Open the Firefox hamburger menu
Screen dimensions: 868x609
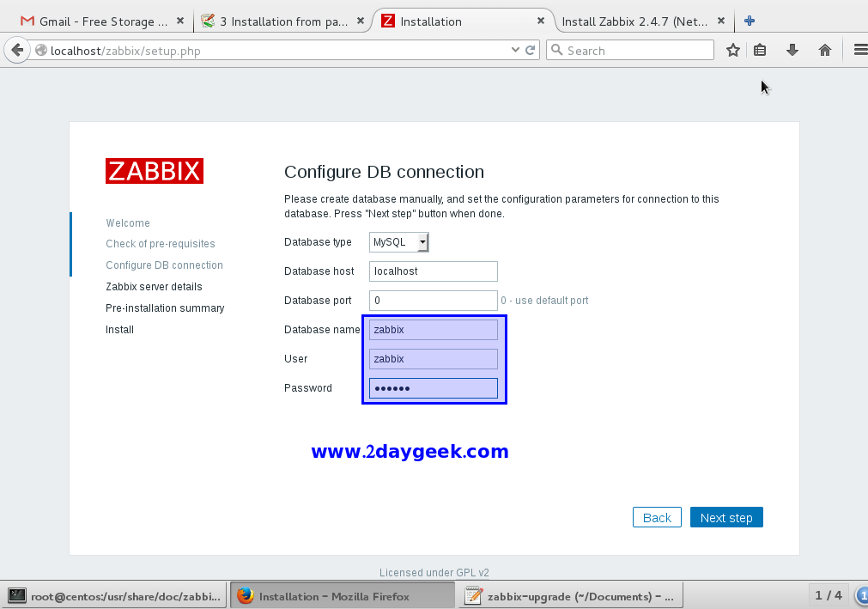pyautogui.click(x=860, y=51)
